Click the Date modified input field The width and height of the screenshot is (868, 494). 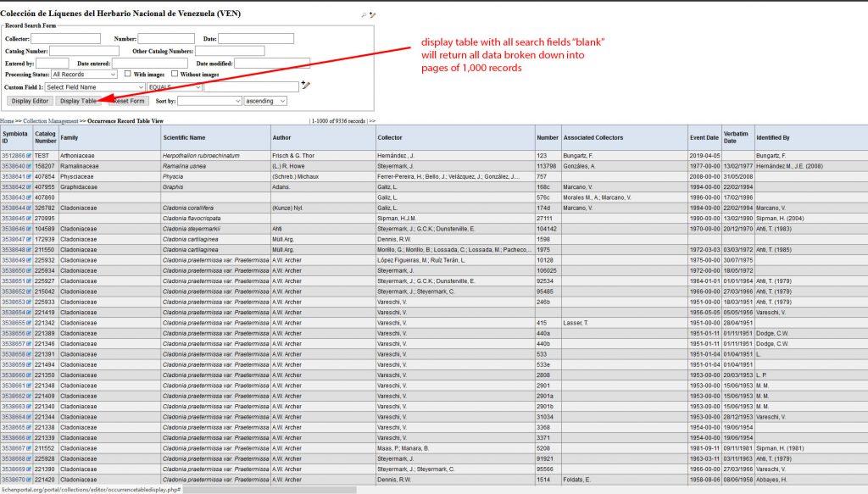(272, 64)
